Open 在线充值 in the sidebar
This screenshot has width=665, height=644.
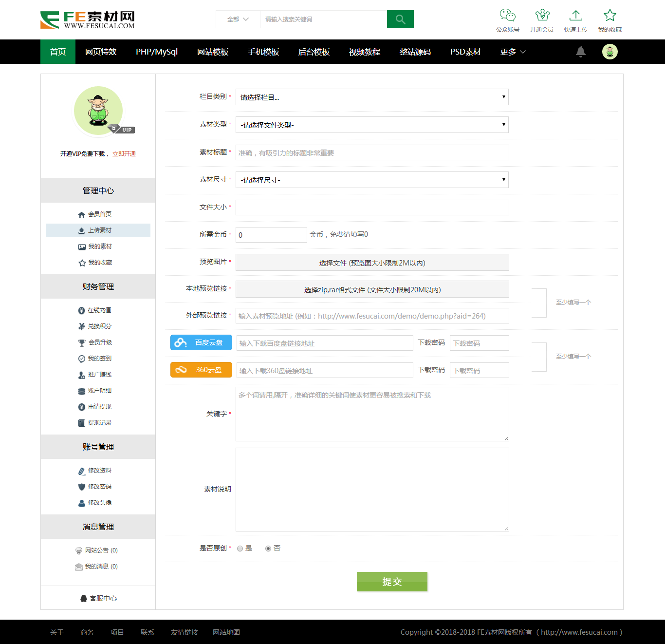coord(99,310)
